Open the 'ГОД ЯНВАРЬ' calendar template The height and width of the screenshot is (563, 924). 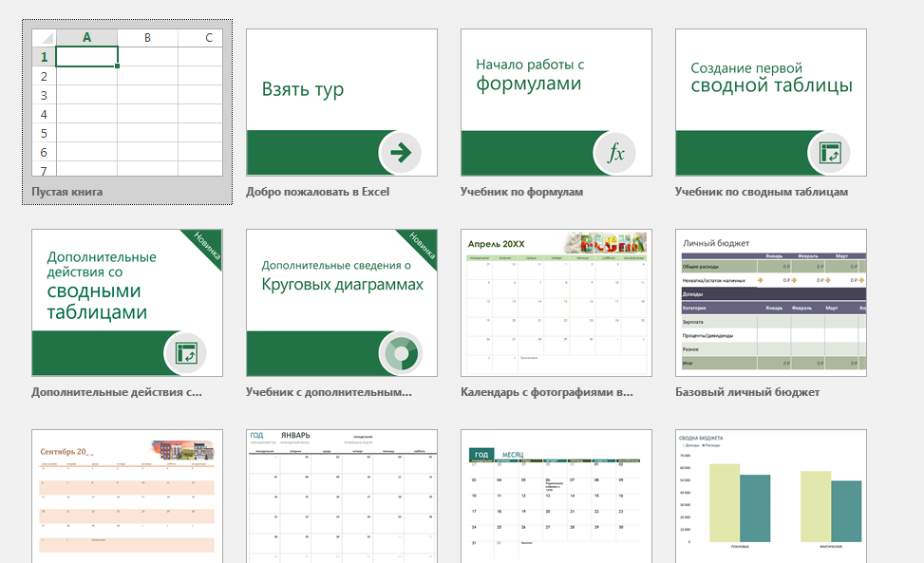click(342, 496)
